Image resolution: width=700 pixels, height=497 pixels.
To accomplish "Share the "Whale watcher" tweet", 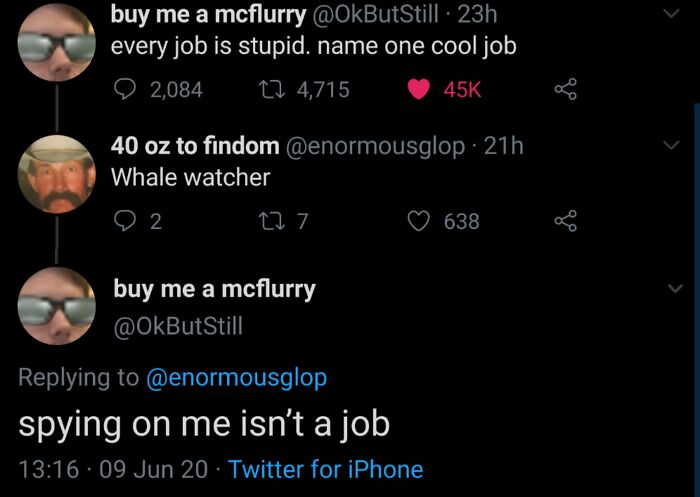I will coord(567,221).
